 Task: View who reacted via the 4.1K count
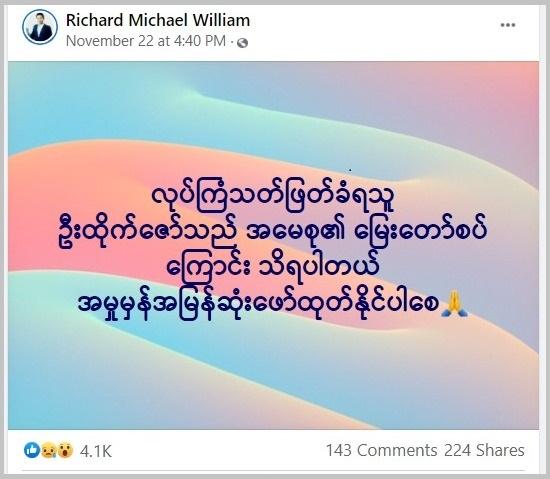[96, 451]
